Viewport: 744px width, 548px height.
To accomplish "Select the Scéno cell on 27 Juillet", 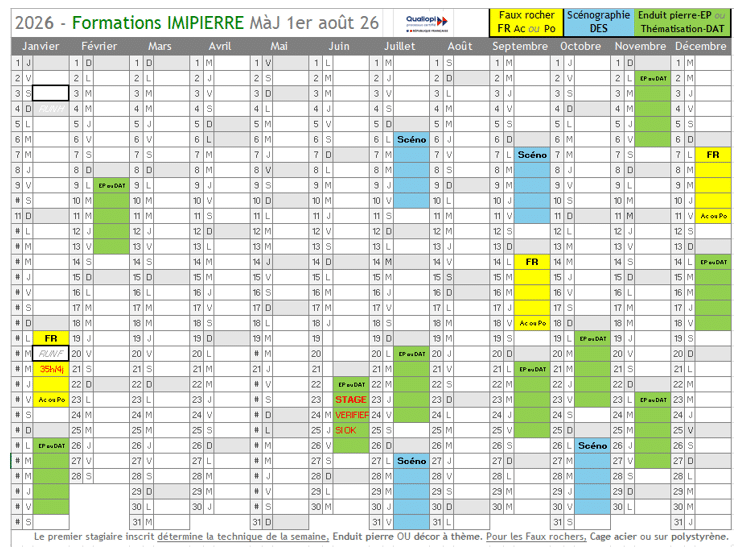I will click(x=411, y=461).
